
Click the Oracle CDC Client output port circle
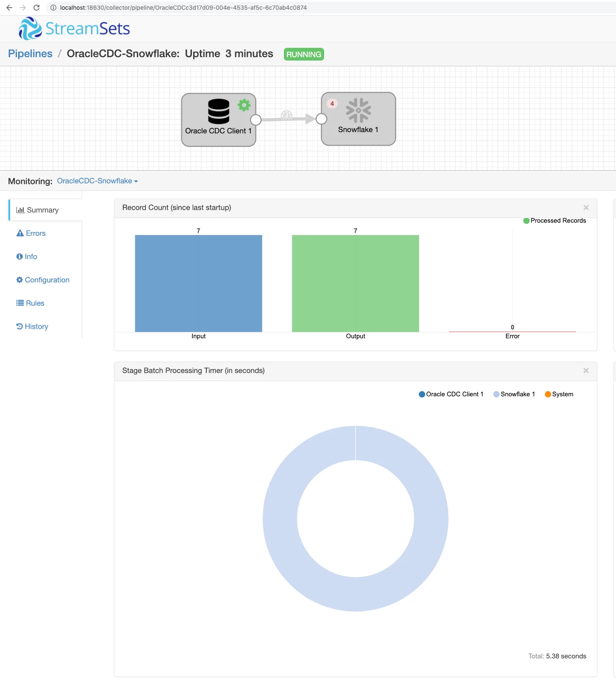tap(256, 120)
